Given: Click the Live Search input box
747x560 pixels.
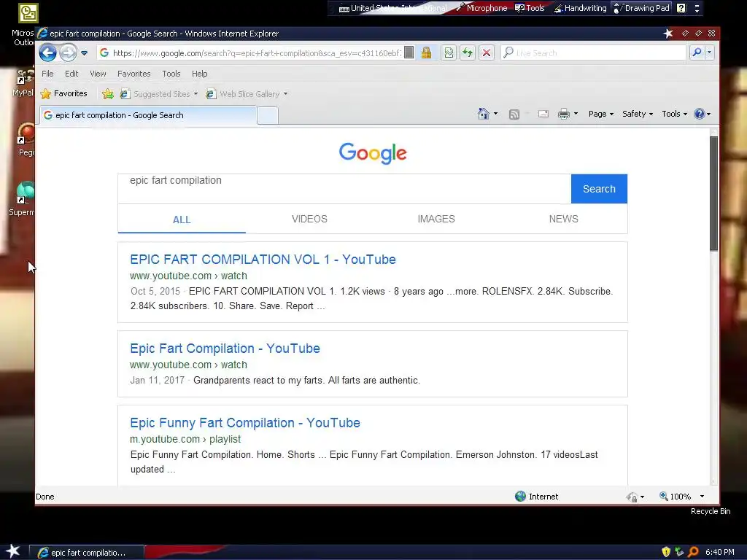Looking at the screenshot, I should (x=593, y=52).
